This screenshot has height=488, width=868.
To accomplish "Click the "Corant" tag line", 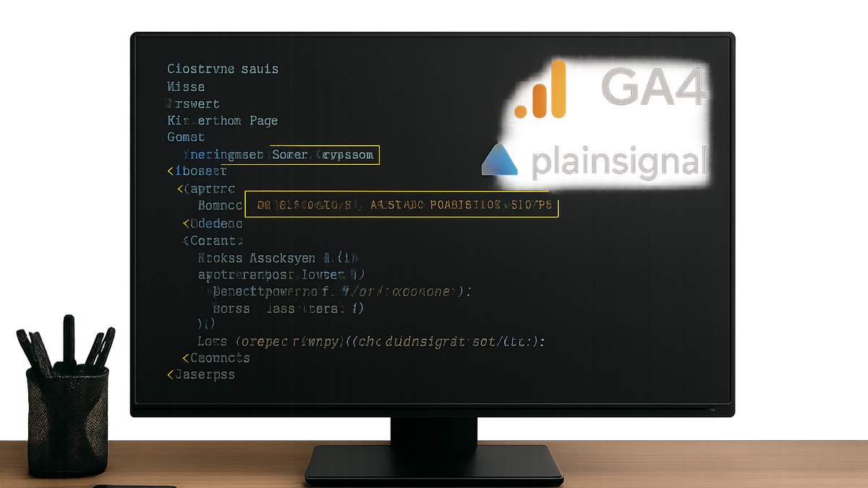I will [x=213, y=240].
